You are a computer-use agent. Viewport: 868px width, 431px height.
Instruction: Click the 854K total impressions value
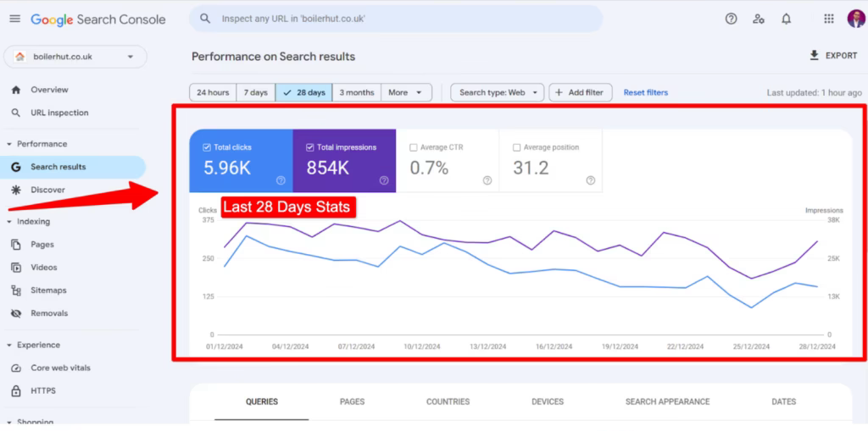(x=328, y=169)
